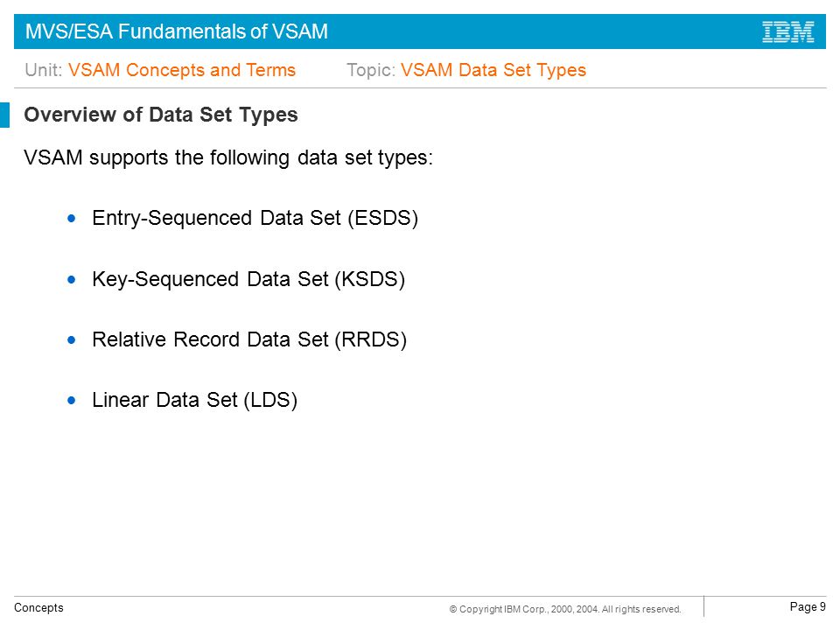Click the blue section marker beside Overview heading

coord(5,115)
